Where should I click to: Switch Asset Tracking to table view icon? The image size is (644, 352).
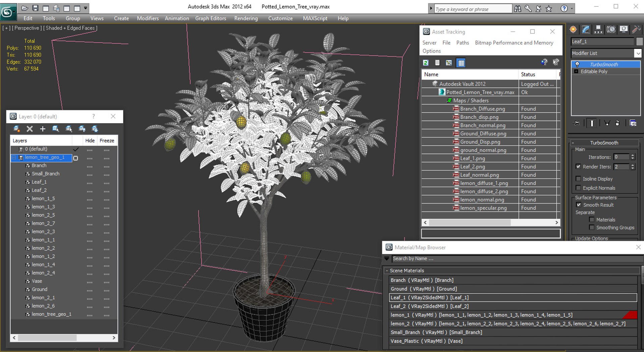tap(461, 63)
